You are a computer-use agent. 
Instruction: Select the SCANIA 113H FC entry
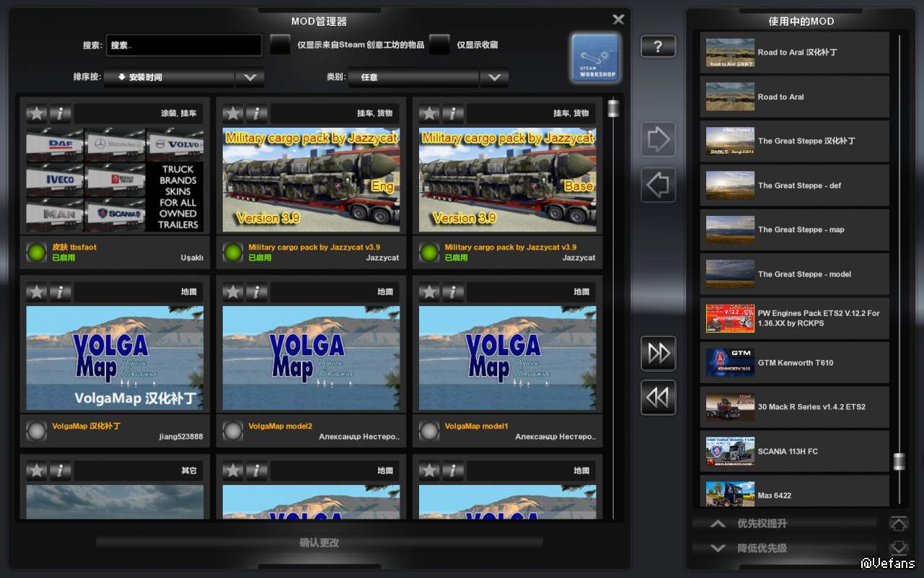tap(795, 452)
